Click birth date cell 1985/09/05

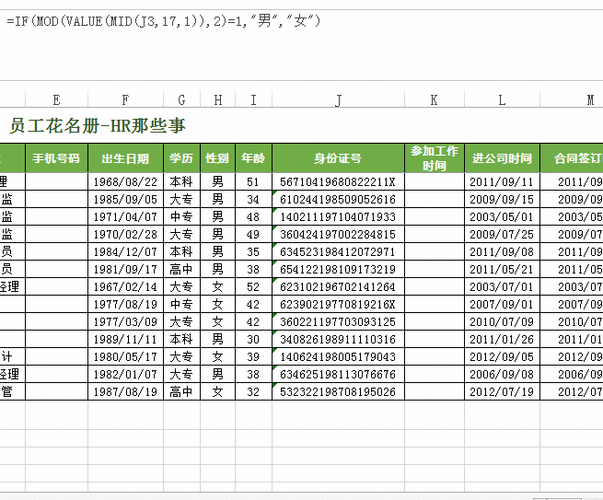coord(126,199)
